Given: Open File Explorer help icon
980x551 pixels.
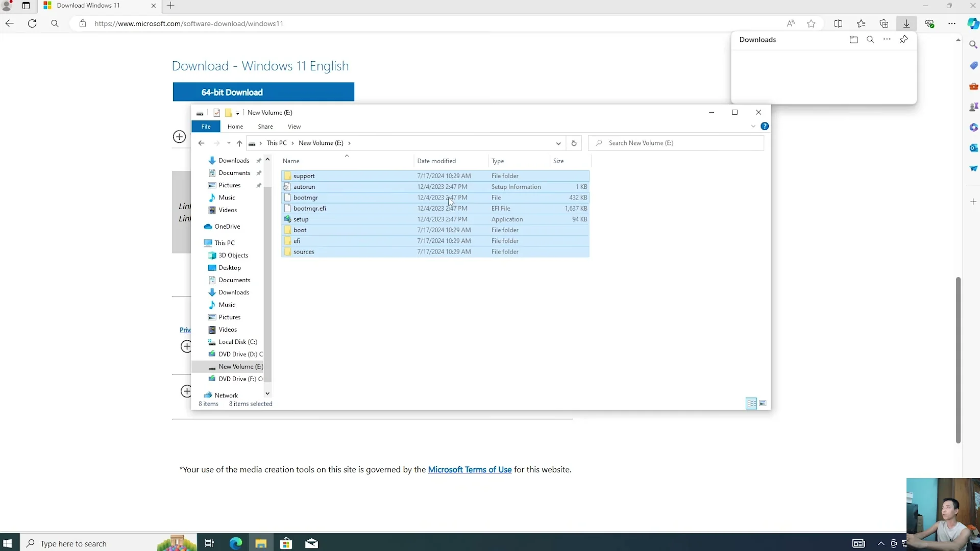Looking at the screenshot, I should click(765, 127).
